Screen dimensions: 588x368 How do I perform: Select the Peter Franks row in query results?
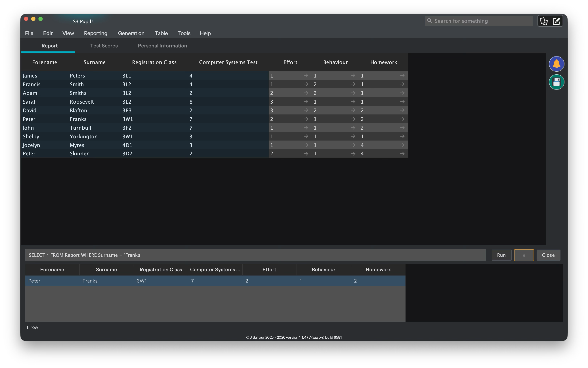pos(215,281)
